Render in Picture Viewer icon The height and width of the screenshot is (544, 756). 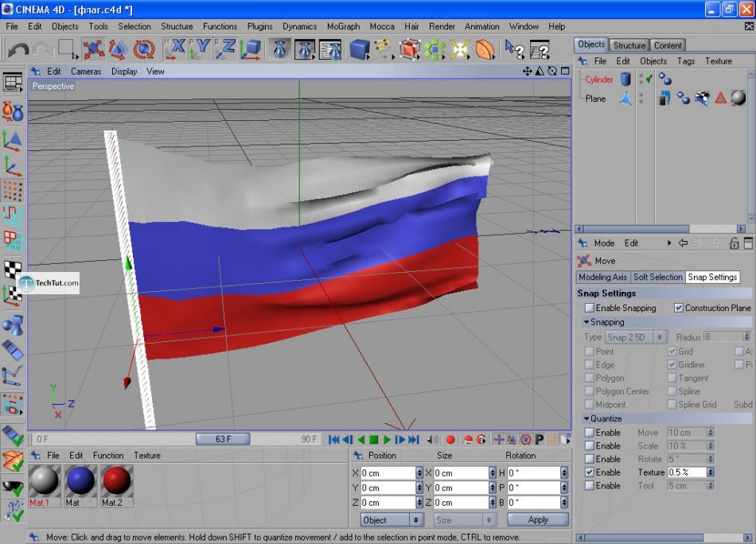[305, 49]
